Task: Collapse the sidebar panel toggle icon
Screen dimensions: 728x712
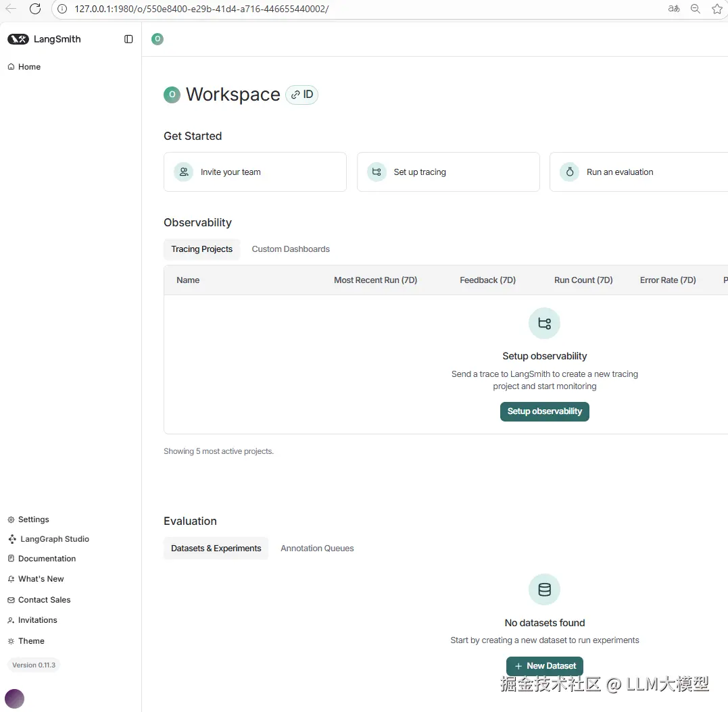Action: 128,39
